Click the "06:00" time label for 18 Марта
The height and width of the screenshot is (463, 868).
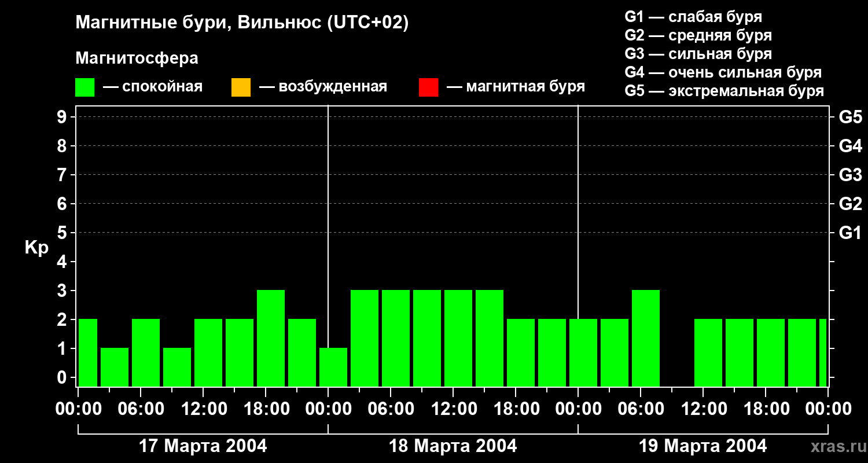click(x=391, y=409)
